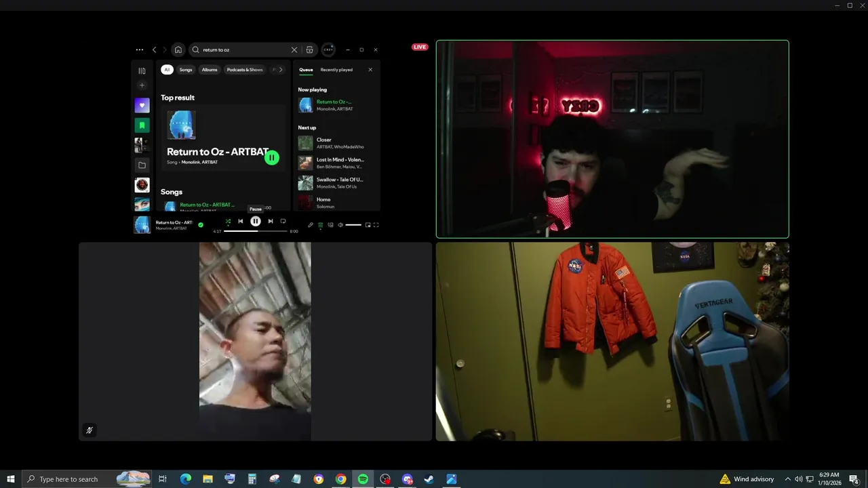The height and width of the screenshot is (488, 868).
Task: Switch to Google Chrome in the taskbar
Action: [x=340, y=479]
